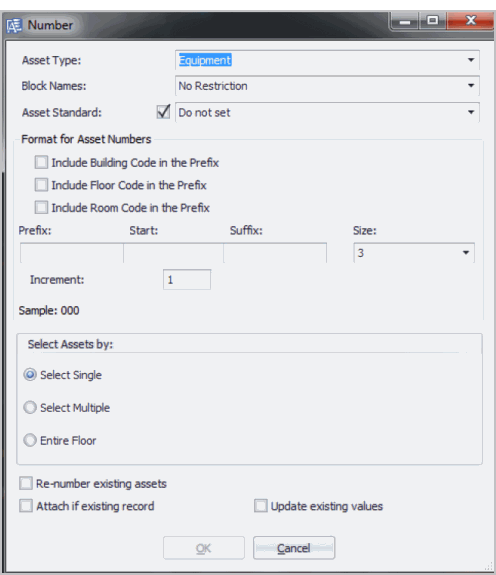Click the Increment value field

(187, 280)
